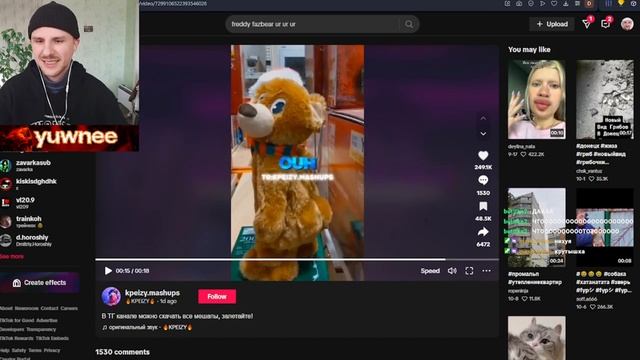Open cat recommended video thumbnail
This screenshot has height=360, width=640.
(x=536, y=338)
